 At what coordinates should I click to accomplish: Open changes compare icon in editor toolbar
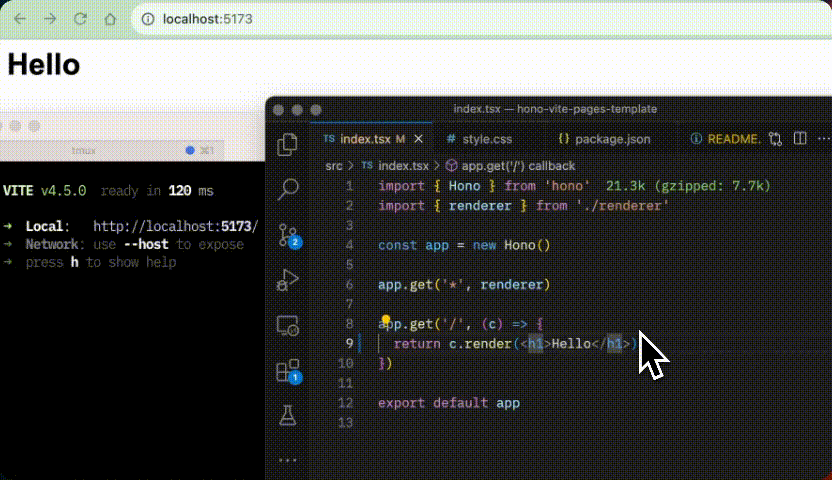(775, 139)
